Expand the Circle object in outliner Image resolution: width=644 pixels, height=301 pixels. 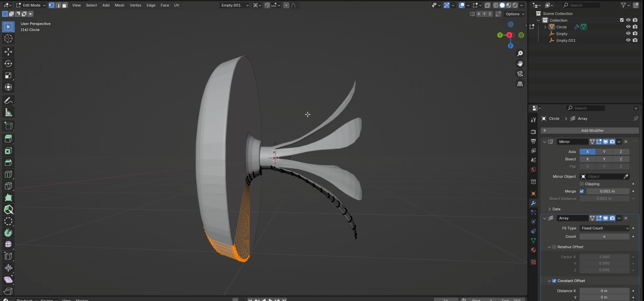(x=545, y=27)
